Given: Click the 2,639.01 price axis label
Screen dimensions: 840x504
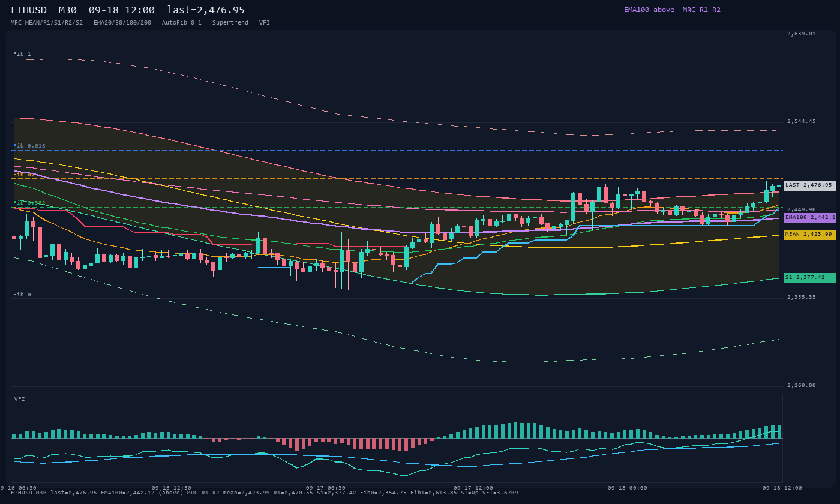Looking at the screenshot, I should coord(802,34).
